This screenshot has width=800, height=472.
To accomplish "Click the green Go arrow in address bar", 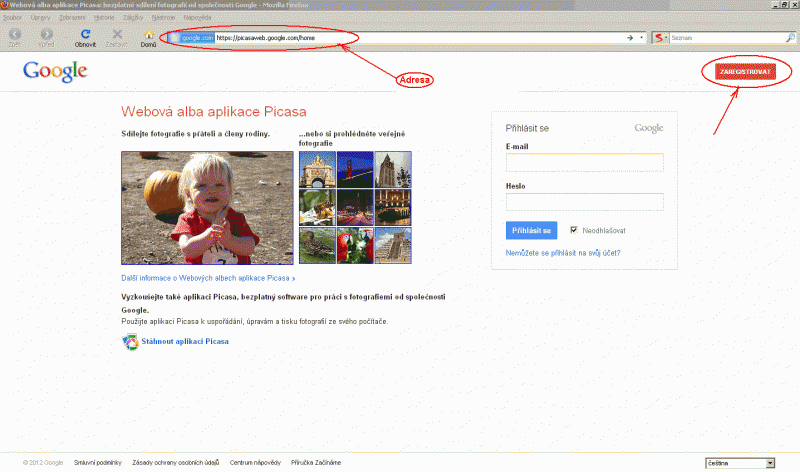I will (630, 38).
